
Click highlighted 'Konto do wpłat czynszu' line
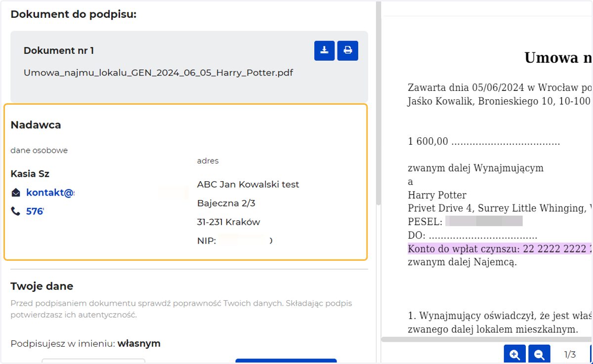[x=500, y=248]
